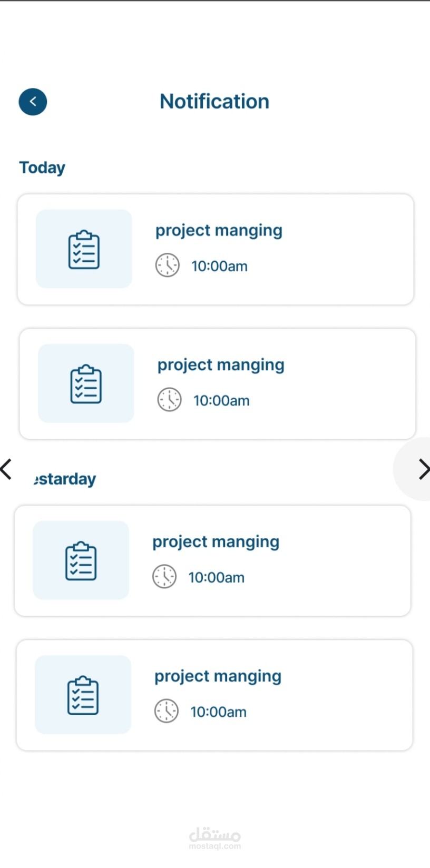Click the Today section heading
The image size is (430, 868).
pyautogui.click(x=42, y=167)
